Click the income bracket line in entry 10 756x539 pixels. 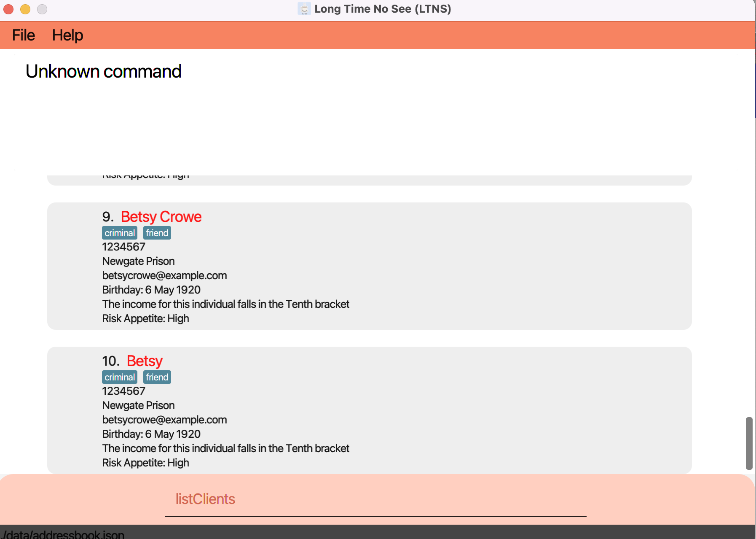[225, 448]
